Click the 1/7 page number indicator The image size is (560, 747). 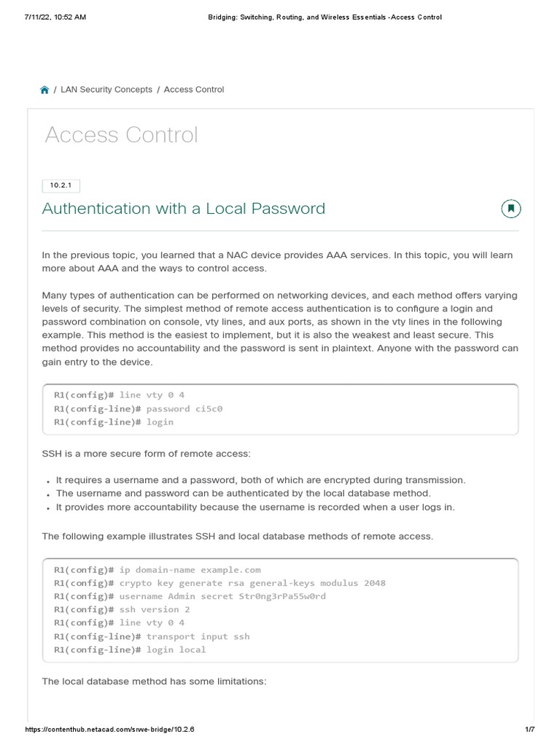pyautogui.click(x=529, y=729)
